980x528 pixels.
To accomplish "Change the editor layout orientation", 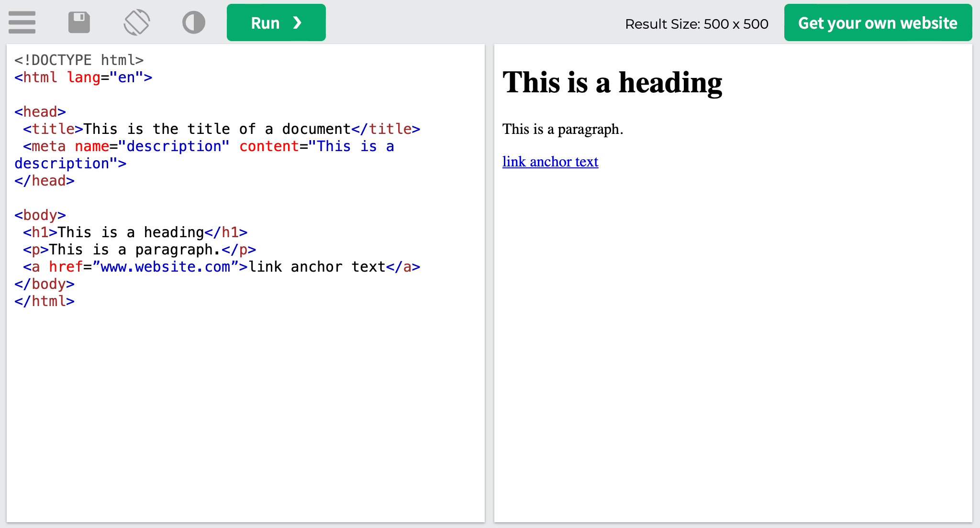I will click(137, 22).
